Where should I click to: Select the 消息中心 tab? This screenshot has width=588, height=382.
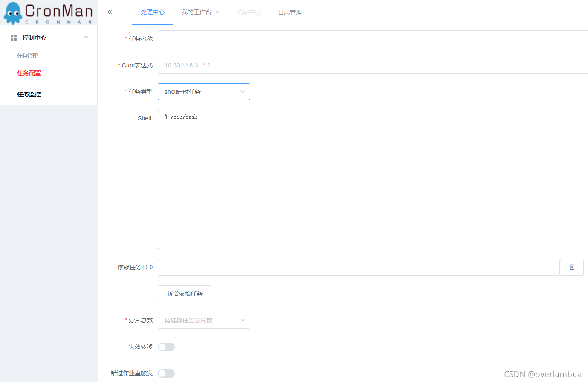click(x=249, y=12)
